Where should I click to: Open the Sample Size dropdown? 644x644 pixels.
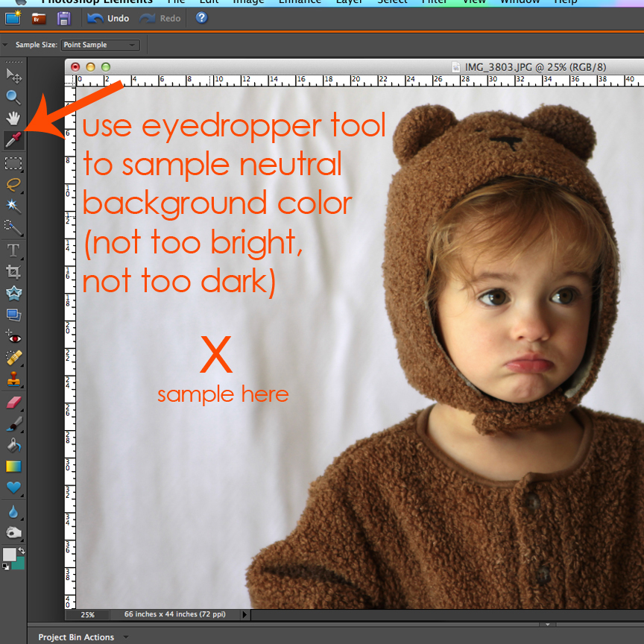(x=100, y=45)
